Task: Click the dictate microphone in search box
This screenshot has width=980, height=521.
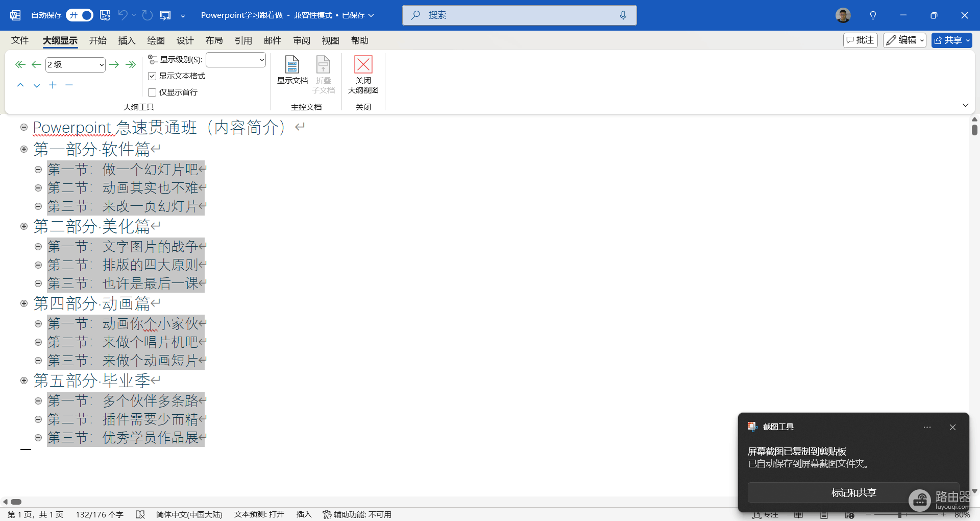Action: click(x=623, y=15)
